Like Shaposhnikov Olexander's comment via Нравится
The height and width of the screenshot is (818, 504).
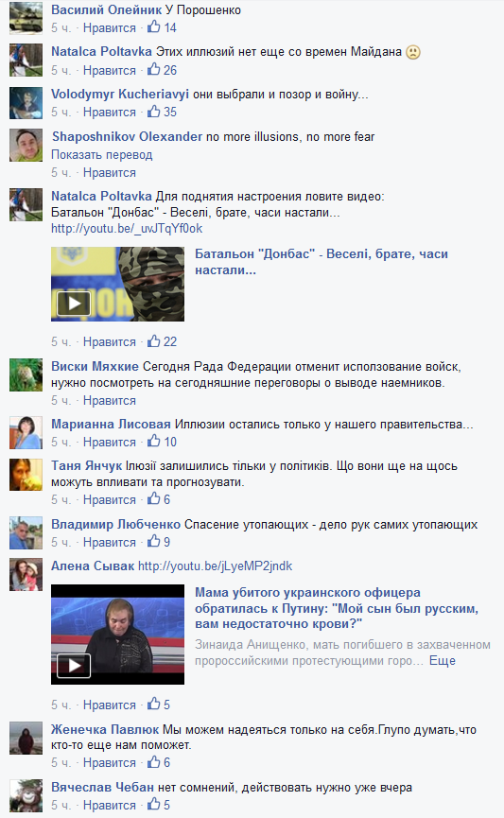point(110,173)
